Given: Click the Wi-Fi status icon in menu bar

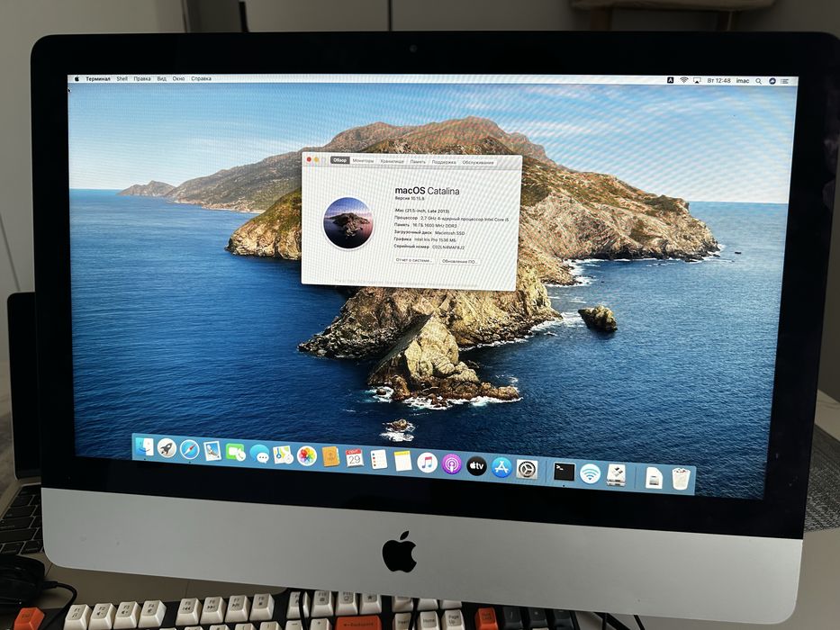Looking at the screenshot, I should pos(684,80).
